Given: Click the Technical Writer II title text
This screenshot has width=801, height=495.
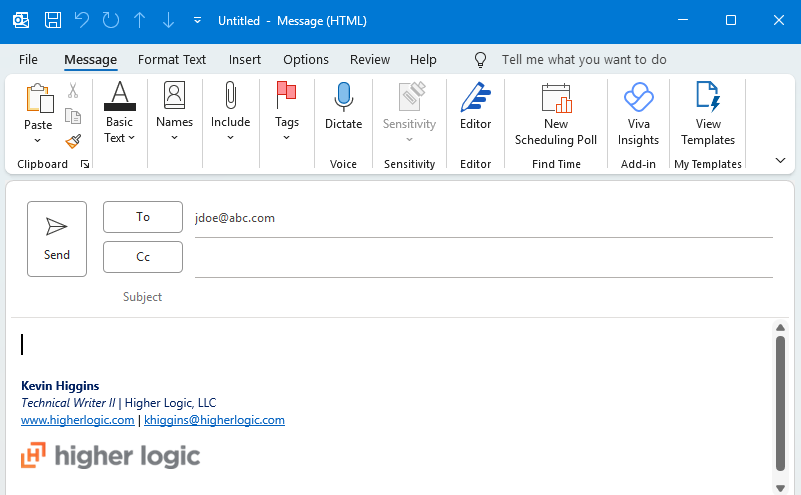Looking at the screenshot, I should [x=68, y=403].
